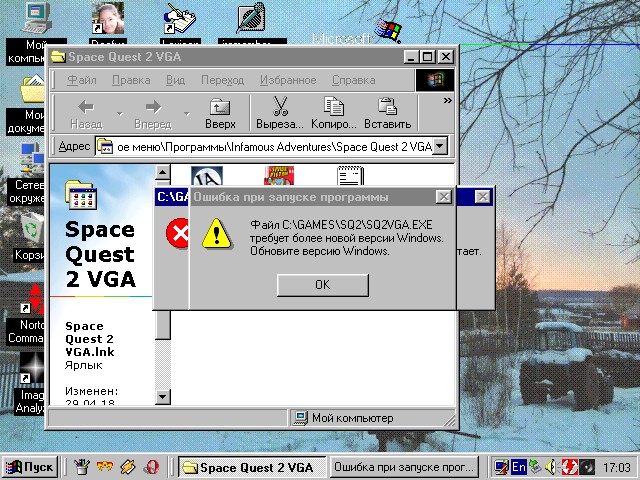
Task: Go up one folder with Вверх
Action: click(x=220, y=113)
